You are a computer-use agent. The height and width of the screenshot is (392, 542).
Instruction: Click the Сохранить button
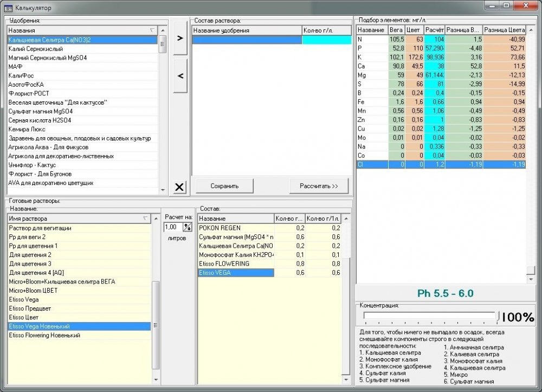225,186
